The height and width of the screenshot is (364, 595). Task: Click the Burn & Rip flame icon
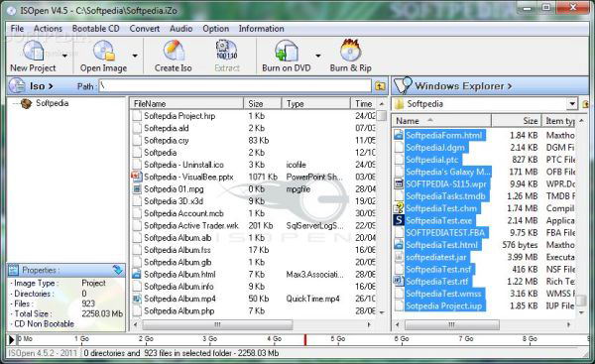350,51
